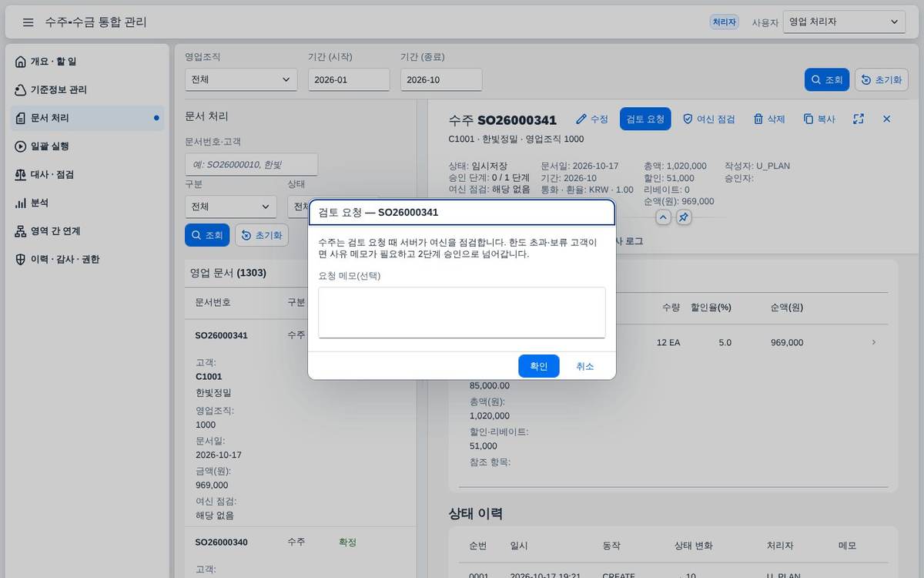924x578 pixels.
Task: Click the fullscreen expand icon
Action: [x=859, y=119]
